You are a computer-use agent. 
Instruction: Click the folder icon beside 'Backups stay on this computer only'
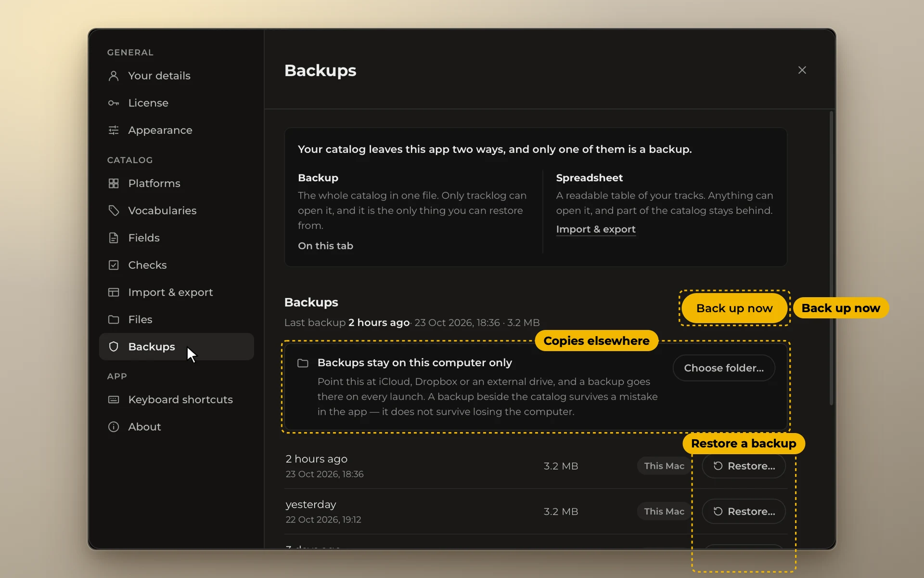(303, 363)
